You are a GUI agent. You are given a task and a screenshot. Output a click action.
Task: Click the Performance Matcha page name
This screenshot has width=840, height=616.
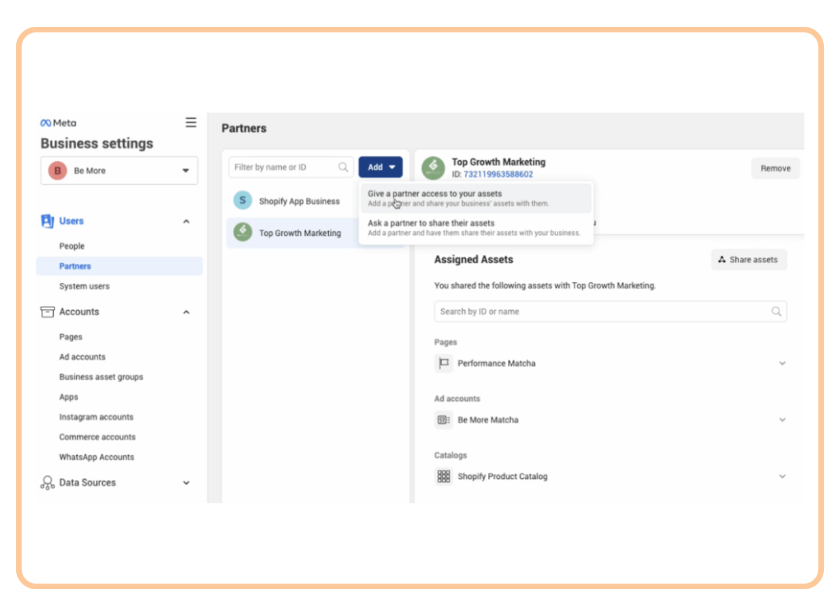click(x=497, y=363)
